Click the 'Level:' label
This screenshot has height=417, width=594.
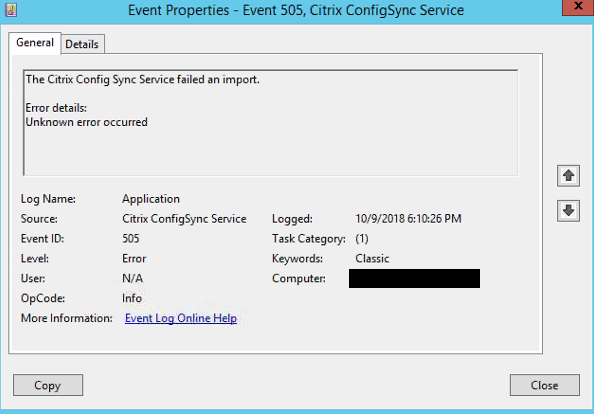[x=35, y=259]
